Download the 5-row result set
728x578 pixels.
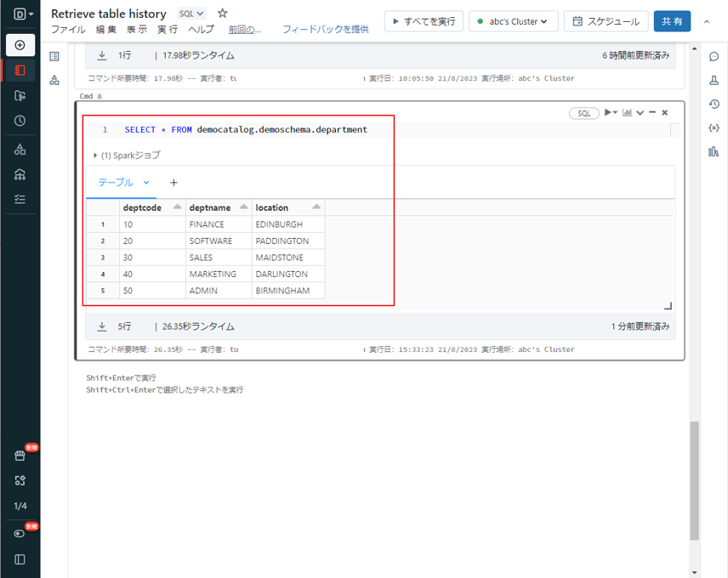pos(102,326)
